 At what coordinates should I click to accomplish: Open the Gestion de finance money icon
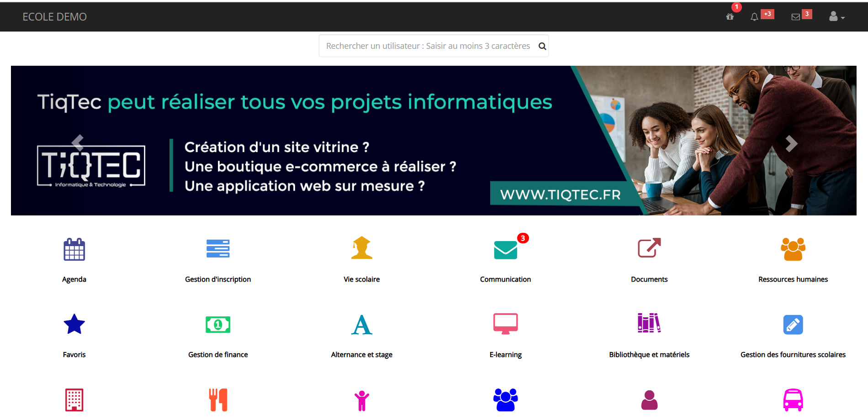pos(218,325)
